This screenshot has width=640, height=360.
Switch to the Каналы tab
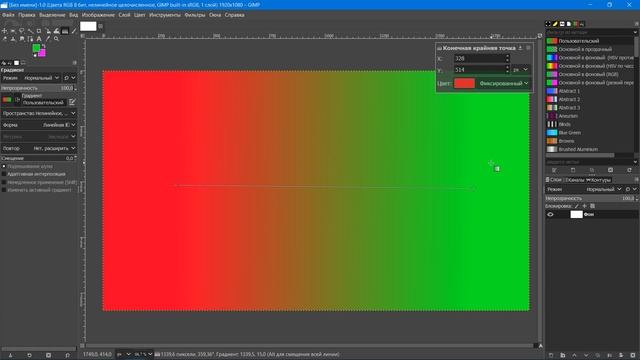(575, 180)
